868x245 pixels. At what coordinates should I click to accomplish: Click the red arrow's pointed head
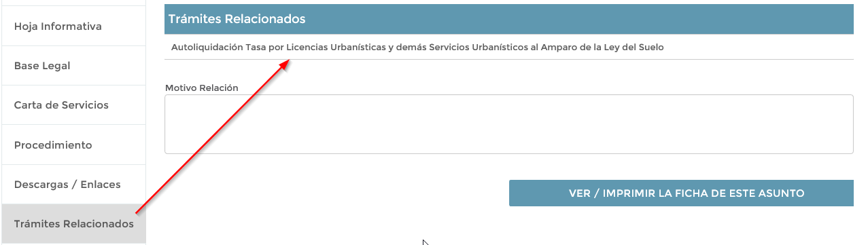[287, 63]
